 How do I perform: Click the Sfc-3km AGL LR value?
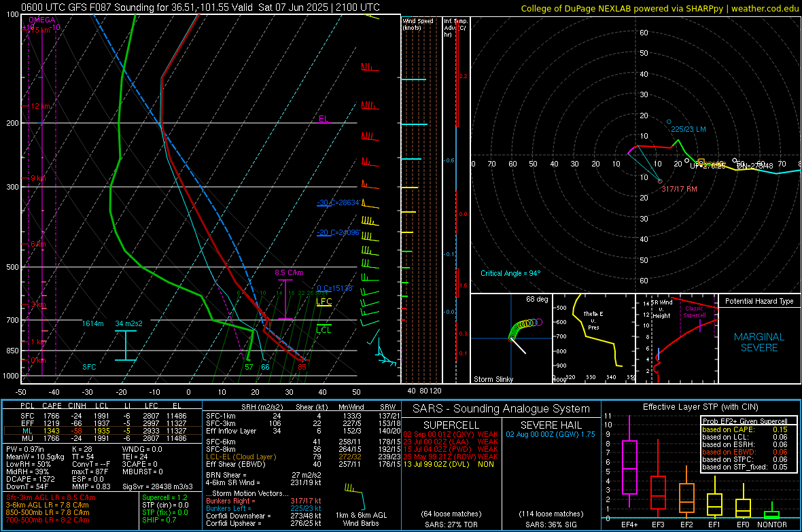pyautogui.click(x=51, y=497)
